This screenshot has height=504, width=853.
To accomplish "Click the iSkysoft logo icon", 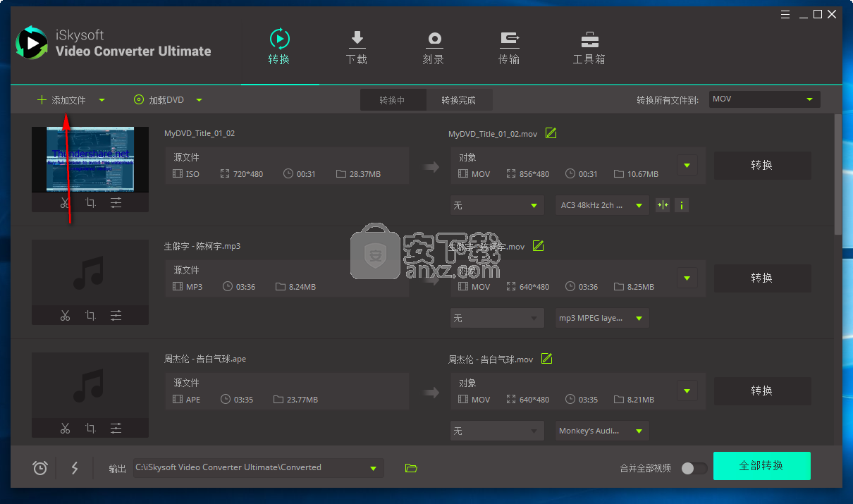I will (32, 43).
